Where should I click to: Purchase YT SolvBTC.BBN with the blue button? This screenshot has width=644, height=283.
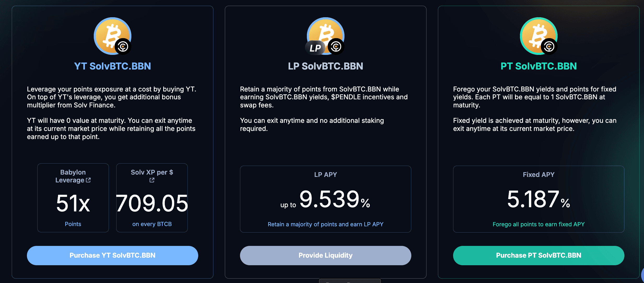click(x=112, y=255)
